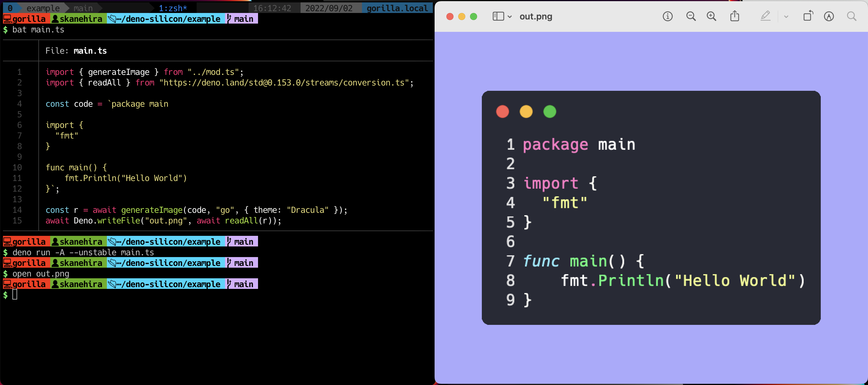Minimize the Preview window with yellow button
This screenshot has width=868, height=385.
click(461, 17)
